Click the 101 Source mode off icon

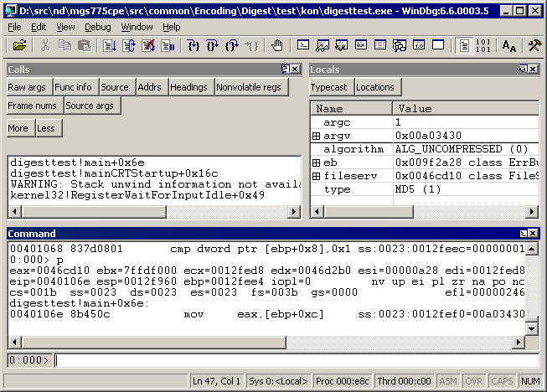coord(483,46)
